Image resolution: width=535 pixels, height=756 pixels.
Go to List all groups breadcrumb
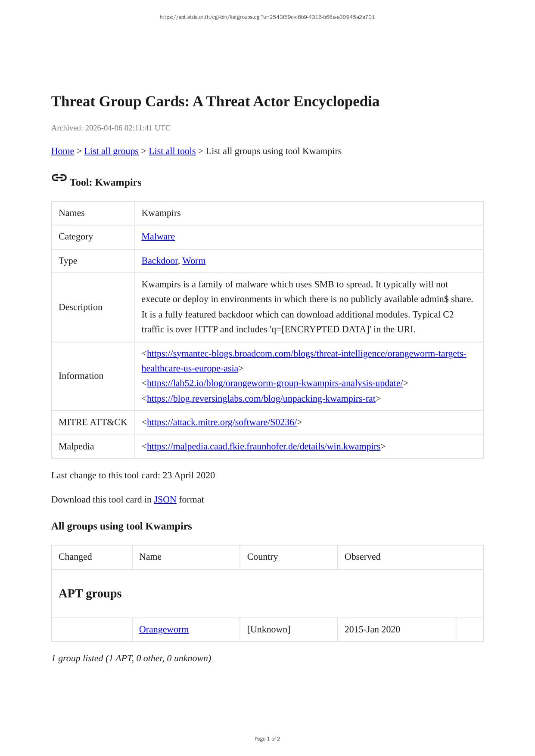(111, 151)
